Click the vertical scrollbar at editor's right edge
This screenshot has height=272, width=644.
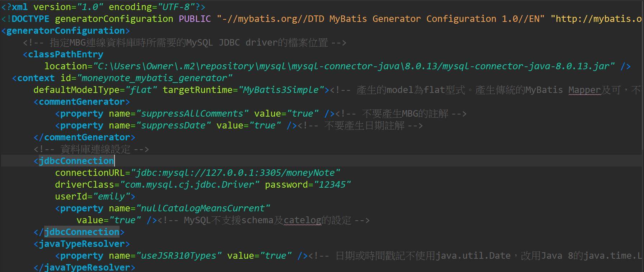click(x=643, y=75)
